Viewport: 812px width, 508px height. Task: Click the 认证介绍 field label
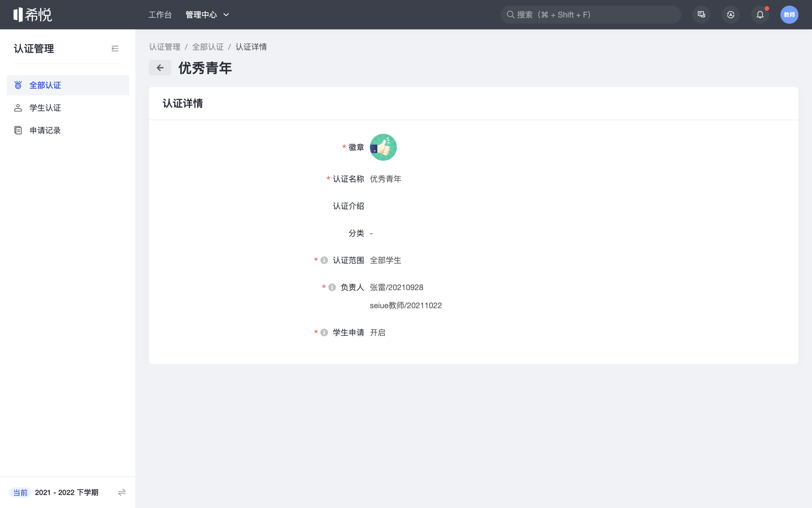(348, 206)
